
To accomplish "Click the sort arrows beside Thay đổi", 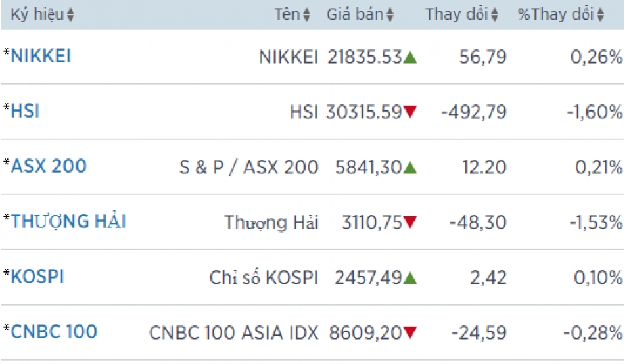I will (495, 15).
